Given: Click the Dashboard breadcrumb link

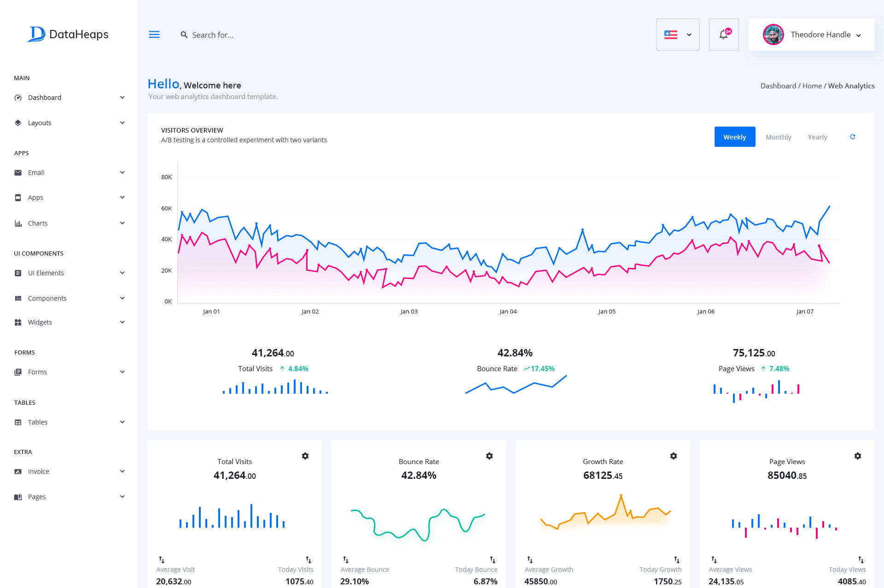Looking at the screenshot, I should (x=778, y=86).
